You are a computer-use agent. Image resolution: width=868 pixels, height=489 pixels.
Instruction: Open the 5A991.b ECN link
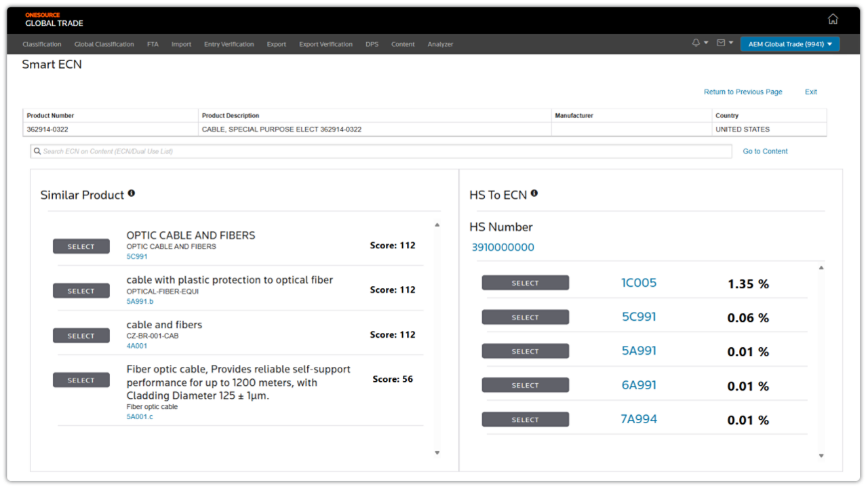140,301
